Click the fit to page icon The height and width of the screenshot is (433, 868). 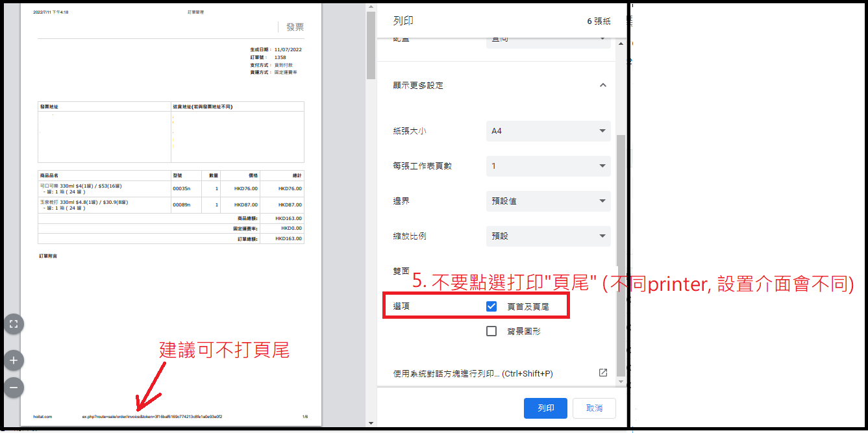14,323
